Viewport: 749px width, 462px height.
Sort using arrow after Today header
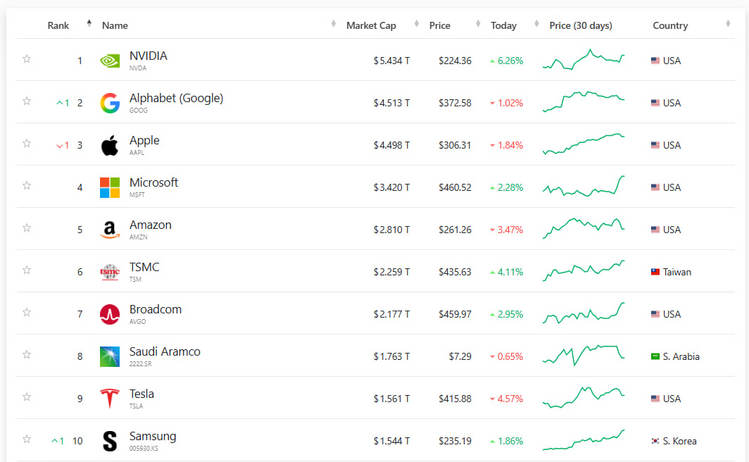pyautogui.click(x=536, y=23)
